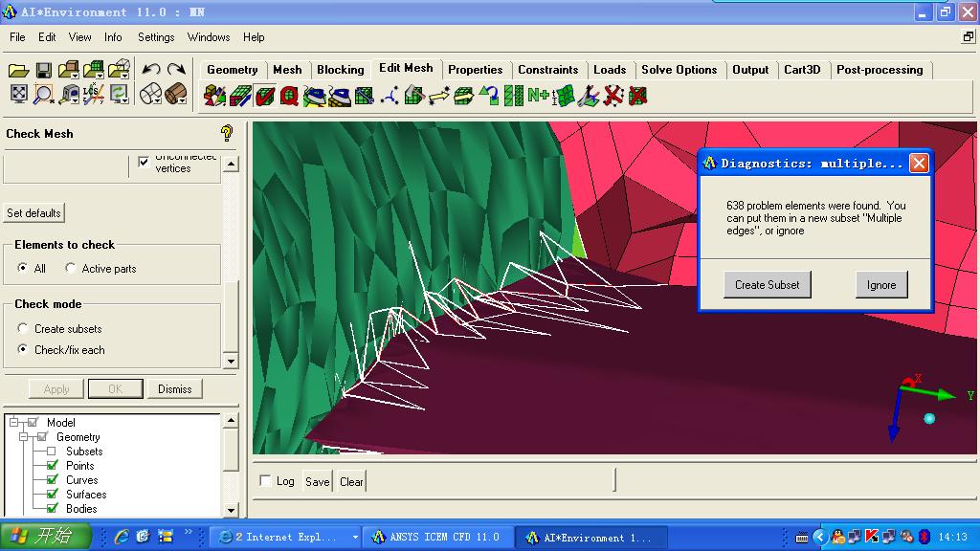Select the Check Mesh tool icon
The image size is (980, 551).
point(265,96)
